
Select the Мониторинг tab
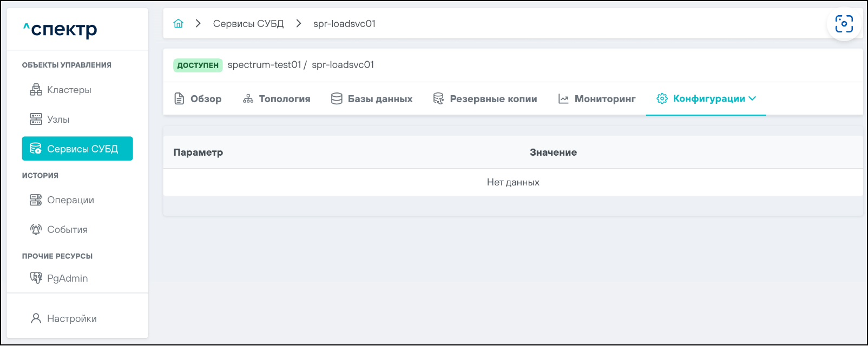click(x=597, y=98)
